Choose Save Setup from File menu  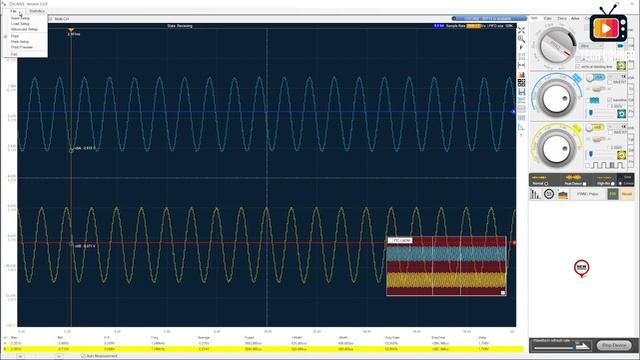[x=20, y=18]
